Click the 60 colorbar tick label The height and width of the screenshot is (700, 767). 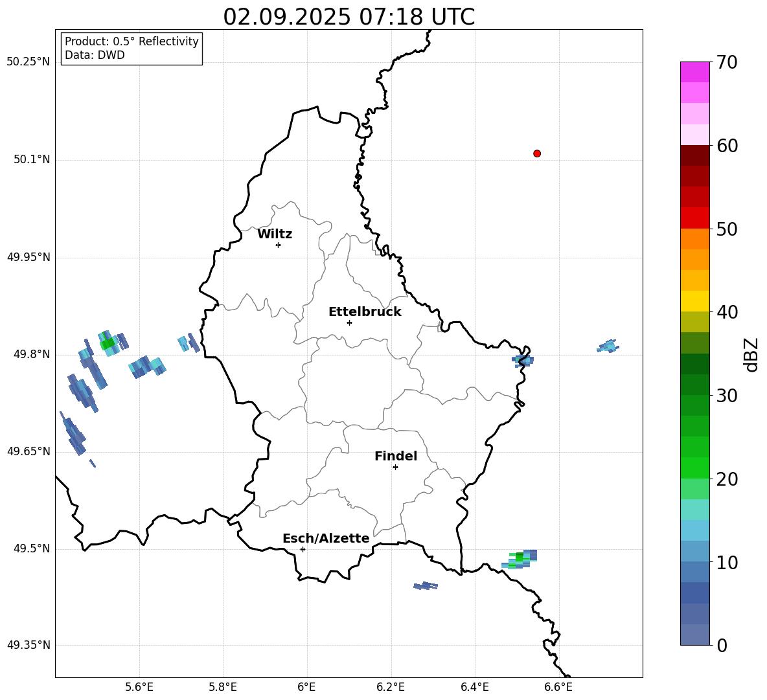pyautogui.click(x=727, y=146)
